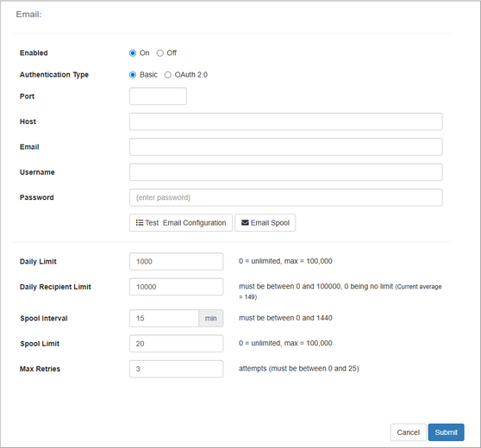The width and height of the screenshot is (481, 448).
Task: Open the Email Spool button
Action: [265, 222]
